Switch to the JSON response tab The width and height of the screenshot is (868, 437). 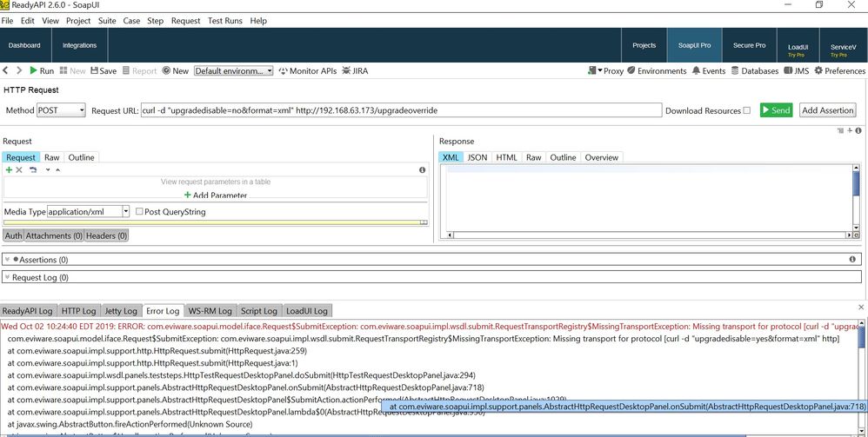(x=477, y=157)
